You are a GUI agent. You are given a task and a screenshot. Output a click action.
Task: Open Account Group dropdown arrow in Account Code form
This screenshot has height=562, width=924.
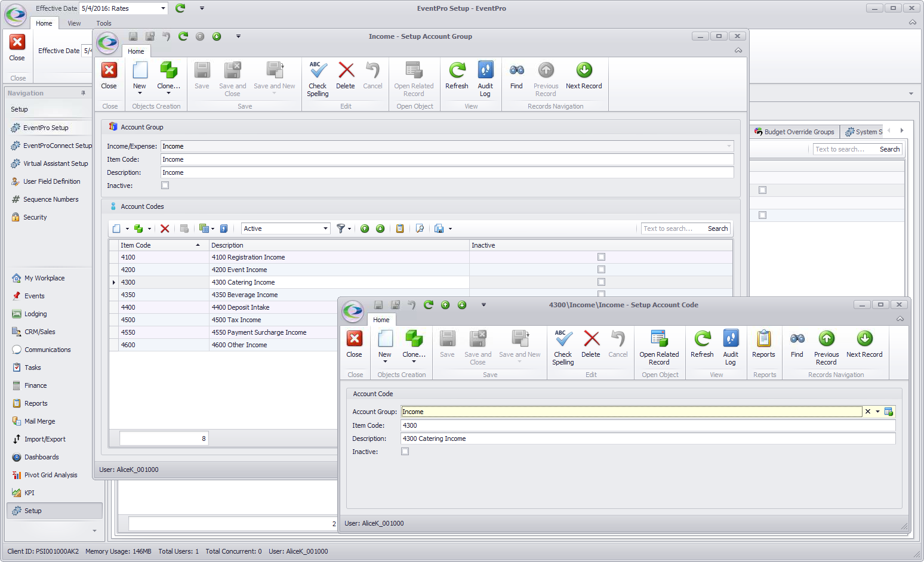pyautogui.click(x=877, y=412)
